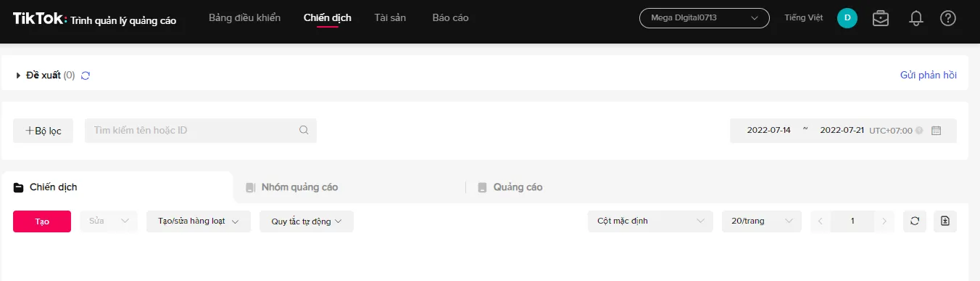The height and width of the screenshot is (281, 980).
Task: Open the Tạo/sửa hàng loạt dropdown
Action: tap(199, 221)
